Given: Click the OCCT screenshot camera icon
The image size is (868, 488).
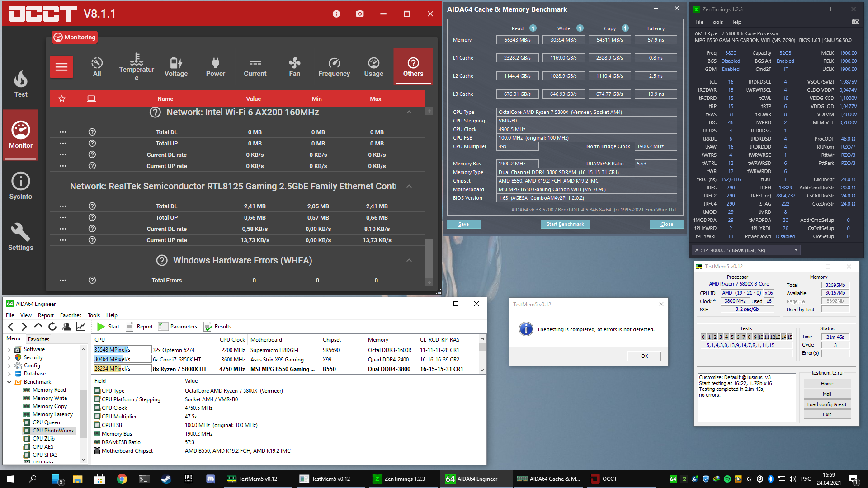Looking at the screenshot, I should tap(360, 14).
